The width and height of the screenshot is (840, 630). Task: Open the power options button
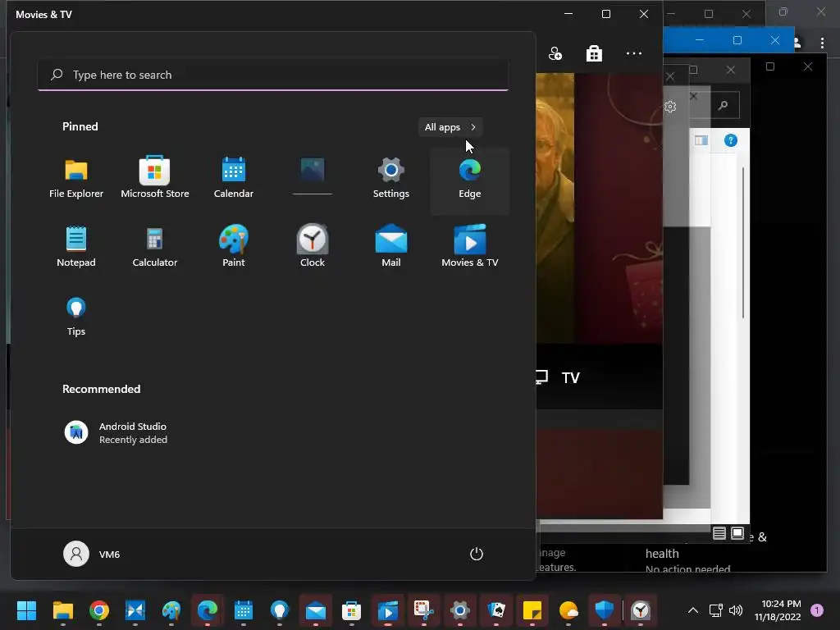tap(477, 554)
